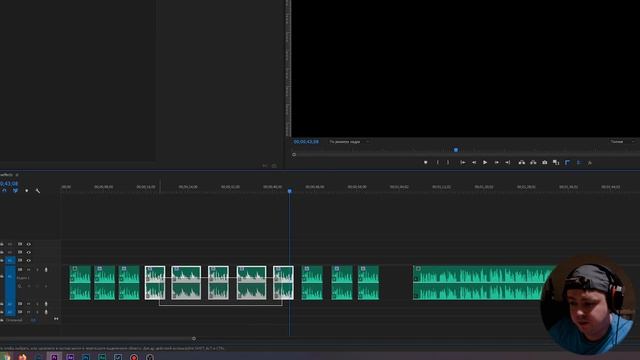Mark Out point in Program monitor

pos(448,162)
